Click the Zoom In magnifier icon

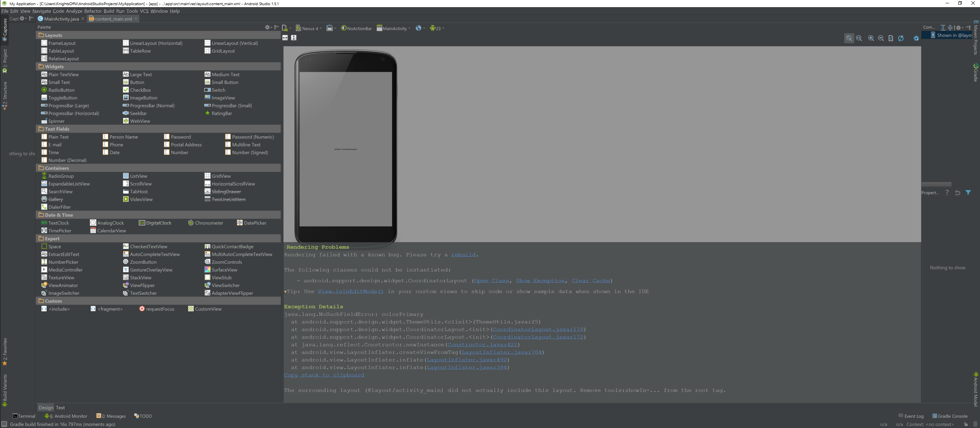click(871, 38)
